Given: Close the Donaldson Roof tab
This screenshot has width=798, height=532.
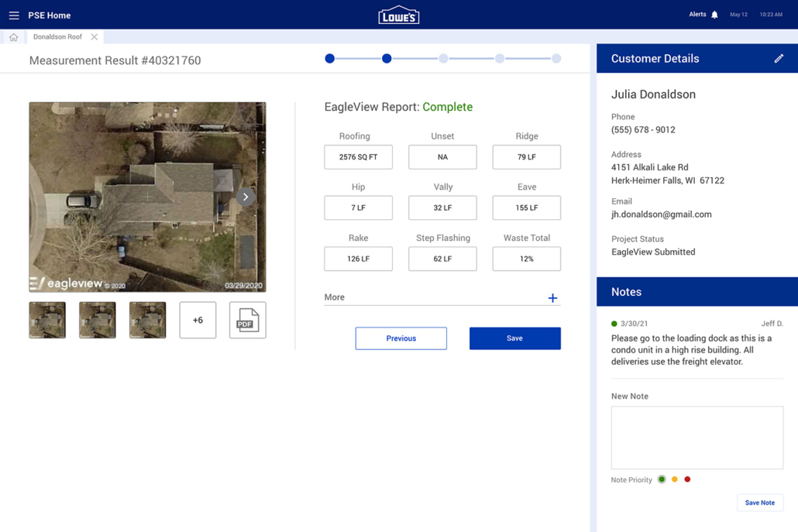Looking at the screenshot, I should tap(95, 37).
